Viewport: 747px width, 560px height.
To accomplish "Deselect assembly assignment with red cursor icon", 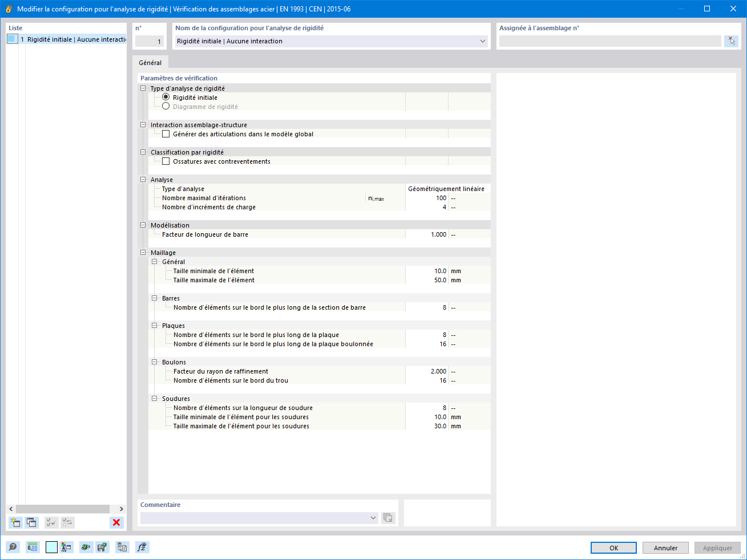I will pos(731,40).
